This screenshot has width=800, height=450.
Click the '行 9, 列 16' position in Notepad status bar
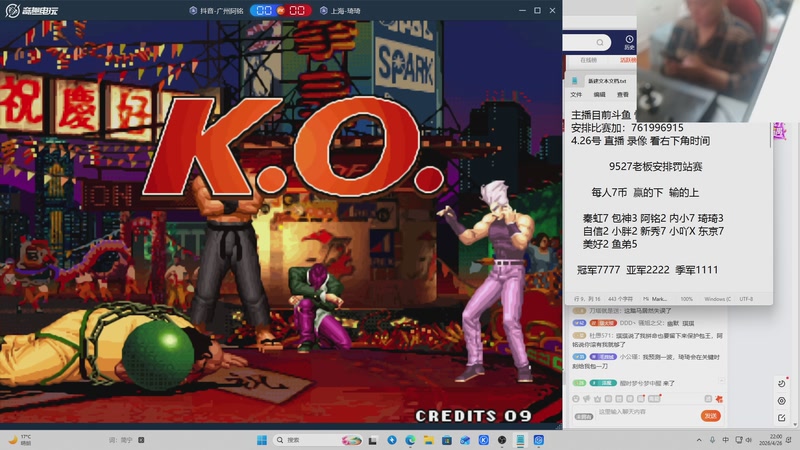click(x=587, y=299)
